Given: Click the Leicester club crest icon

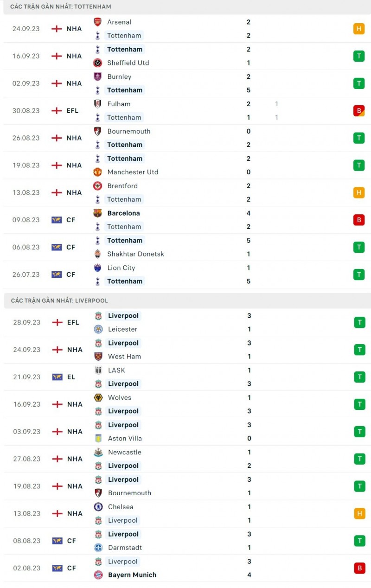Looking at the screenshot, I should coord(98,329).
